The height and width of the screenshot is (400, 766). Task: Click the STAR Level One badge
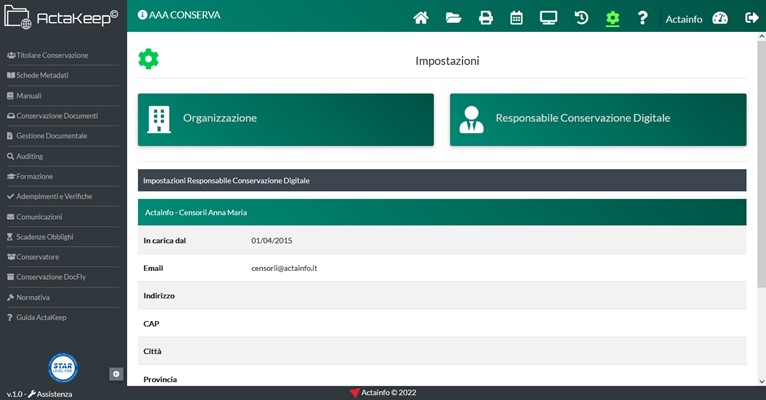[63, 366]
